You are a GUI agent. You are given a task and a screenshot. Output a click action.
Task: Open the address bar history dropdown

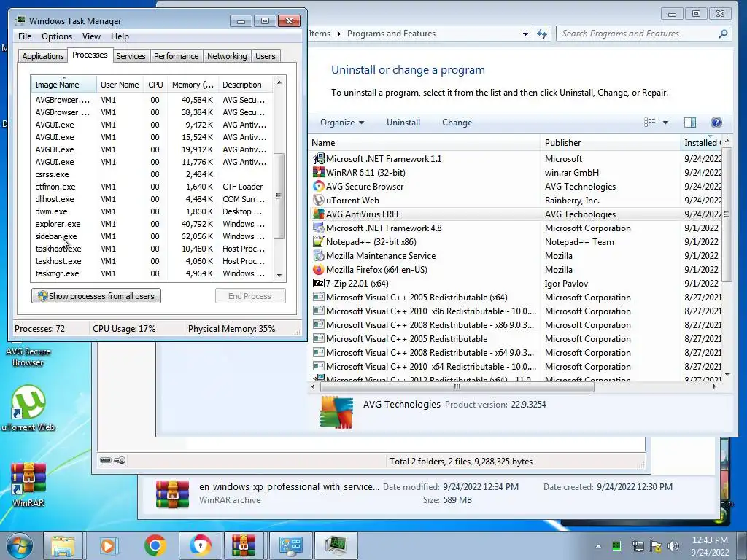[525, 34]
